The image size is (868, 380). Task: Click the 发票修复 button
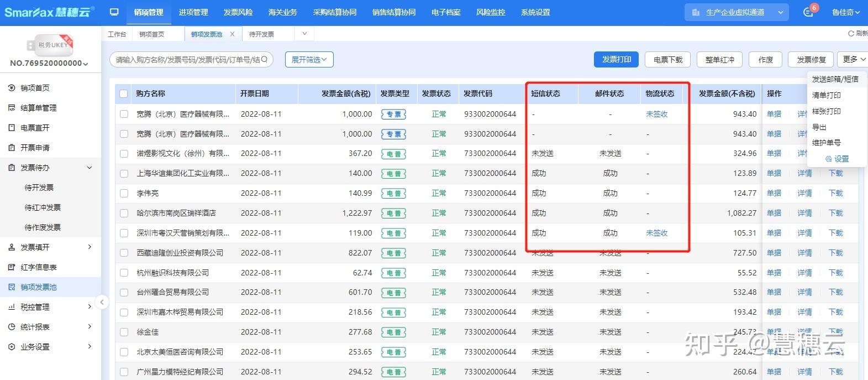pyautogui.click(x=811, y=60)
